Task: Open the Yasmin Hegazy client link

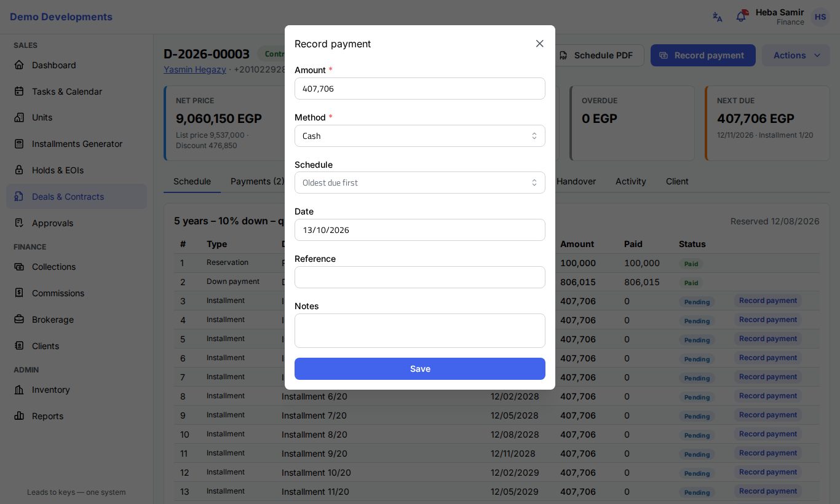Action: click(x=195, y=69)
